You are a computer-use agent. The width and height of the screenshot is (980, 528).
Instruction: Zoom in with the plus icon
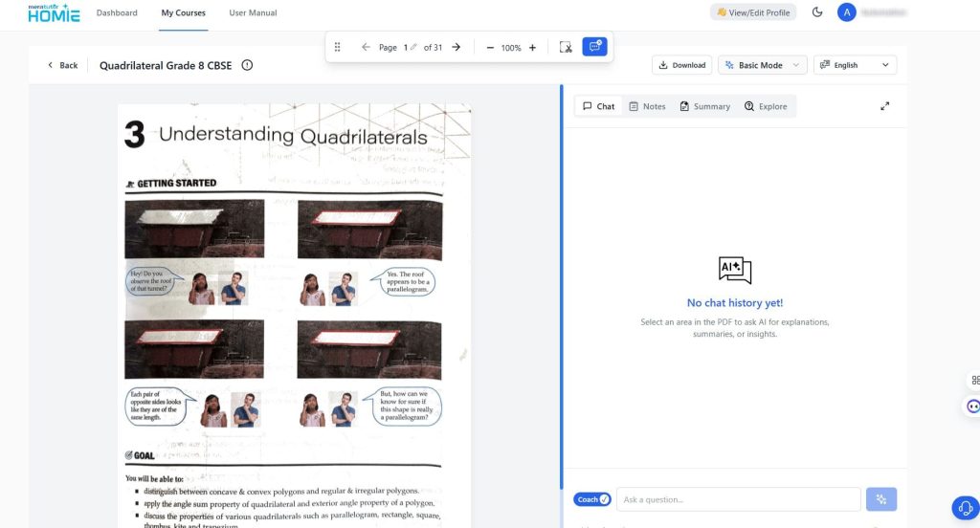(532, 47)
